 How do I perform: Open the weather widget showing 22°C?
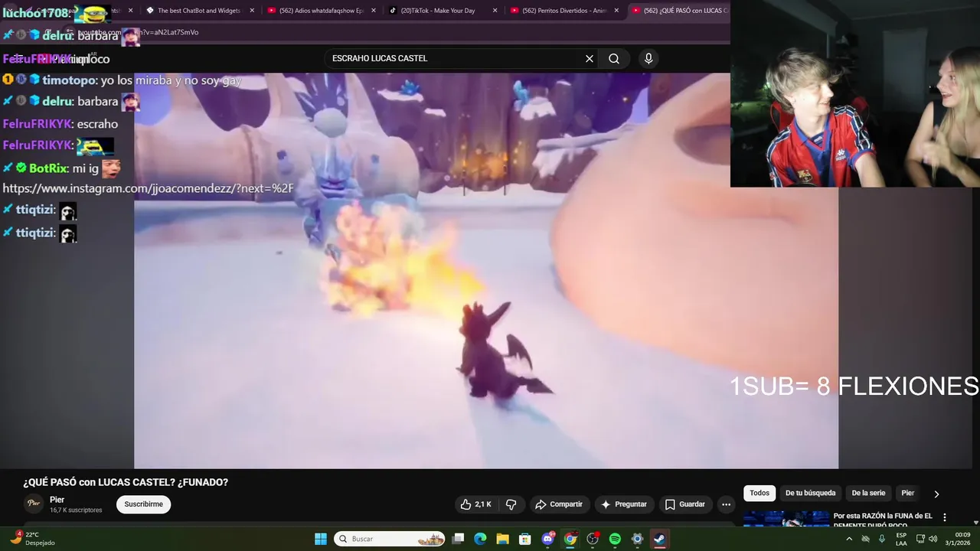(x=32, y=539)
